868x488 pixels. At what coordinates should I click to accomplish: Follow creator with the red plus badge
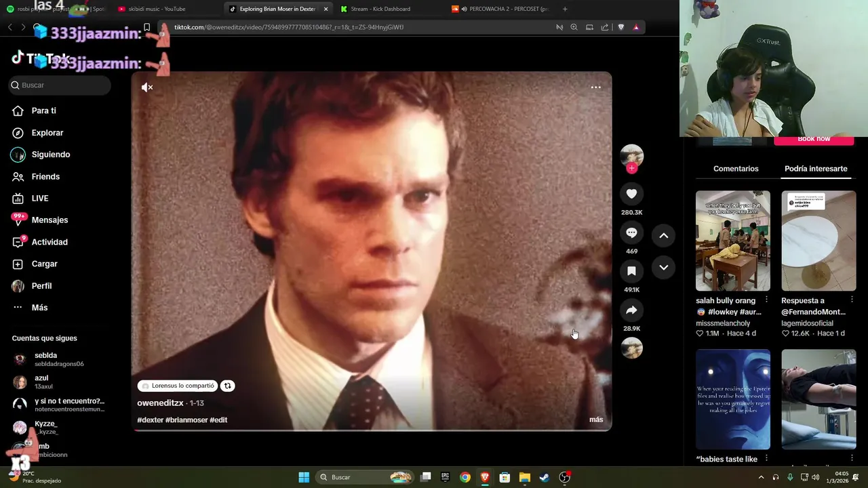631,168
